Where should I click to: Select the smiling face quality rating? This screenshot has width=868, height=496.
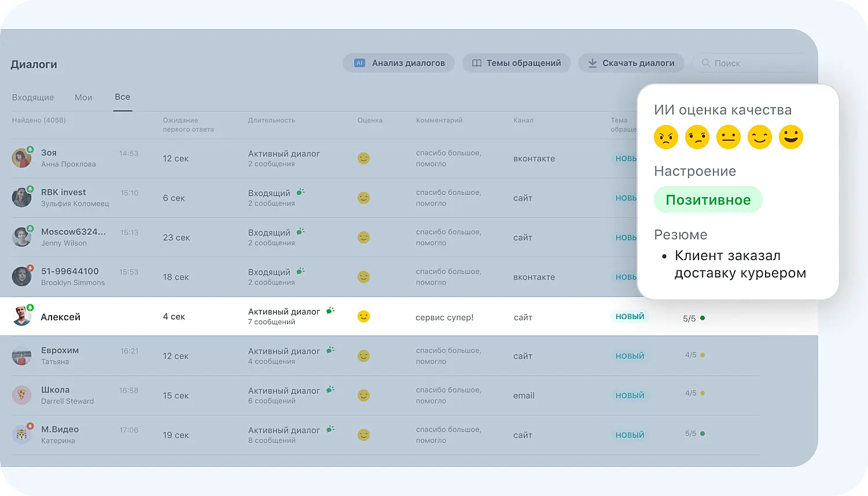click(759, 138)
